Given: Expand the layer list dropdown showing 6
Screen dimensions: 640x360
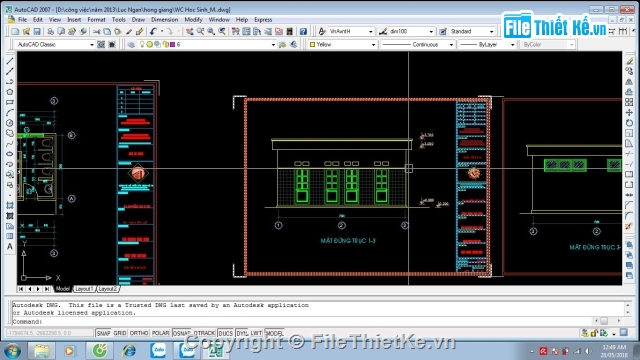Looking at the screenshot, I should 273,44.
